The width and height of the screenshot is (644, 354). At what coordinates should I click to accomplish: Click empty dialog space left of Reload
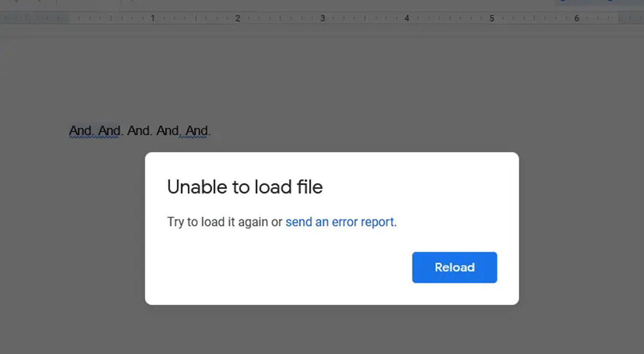(277, 268)
